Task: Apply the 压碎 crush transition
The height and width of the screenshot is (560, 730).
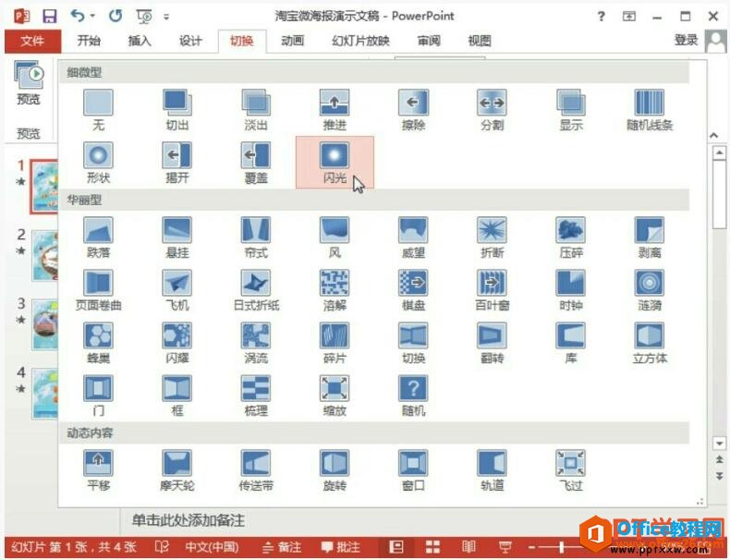Action: coord(571,237)
